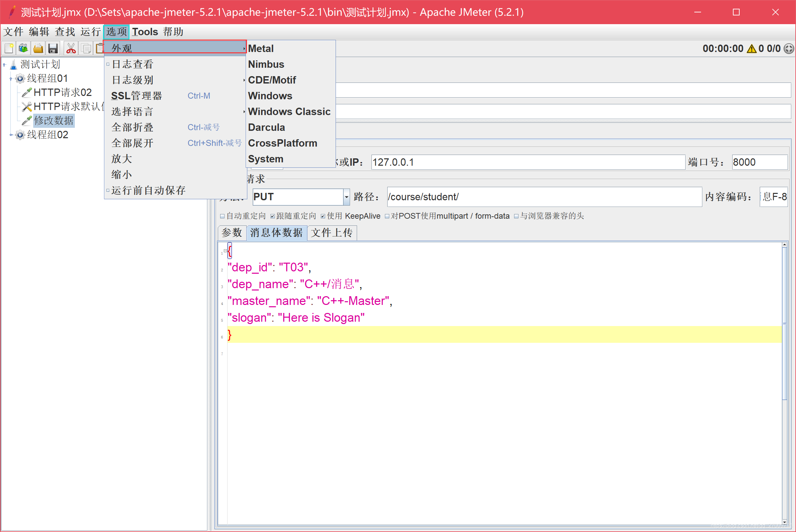Select the 修改数据 tree item
Image resolution: width=796 pixels, height=532 pixels.
pos(54,120)
